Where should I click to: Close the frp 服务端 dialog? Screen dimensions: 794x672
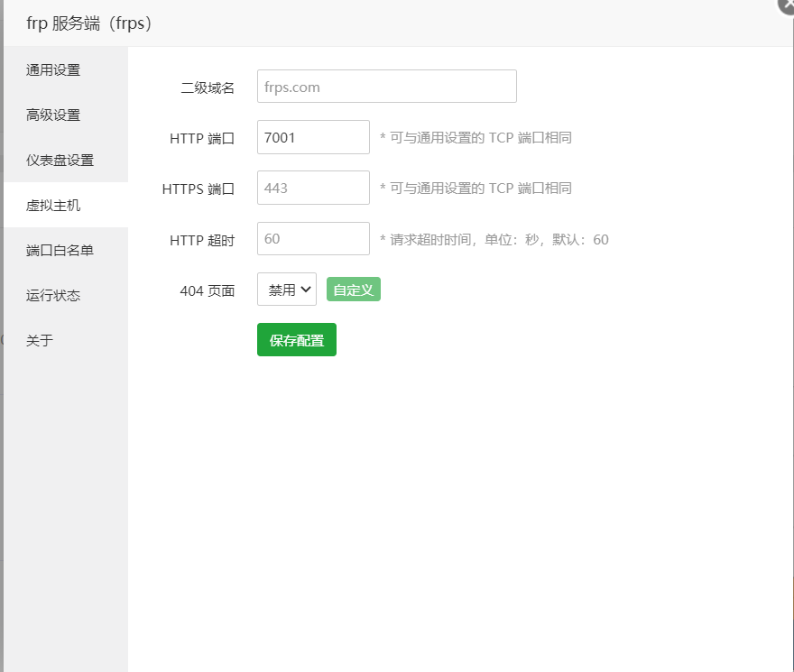pyautogui.click(x=787, y=4)
